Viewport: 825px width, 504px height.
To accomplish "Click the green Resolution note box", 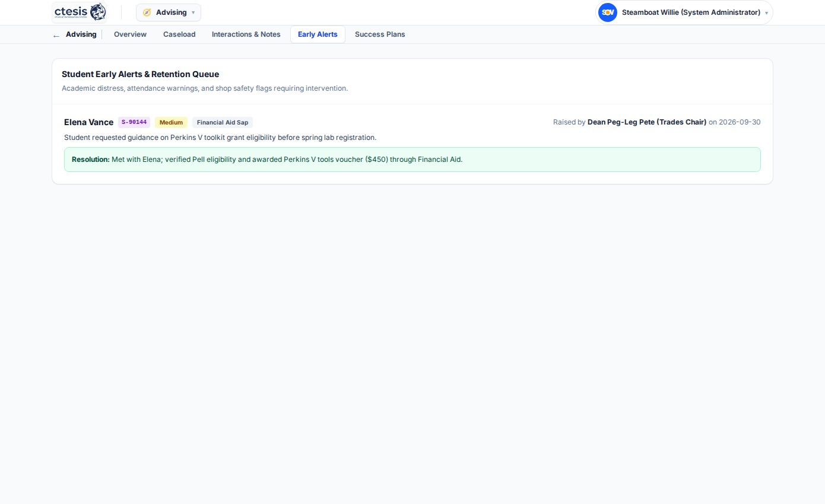I will (x=412, y=160).
